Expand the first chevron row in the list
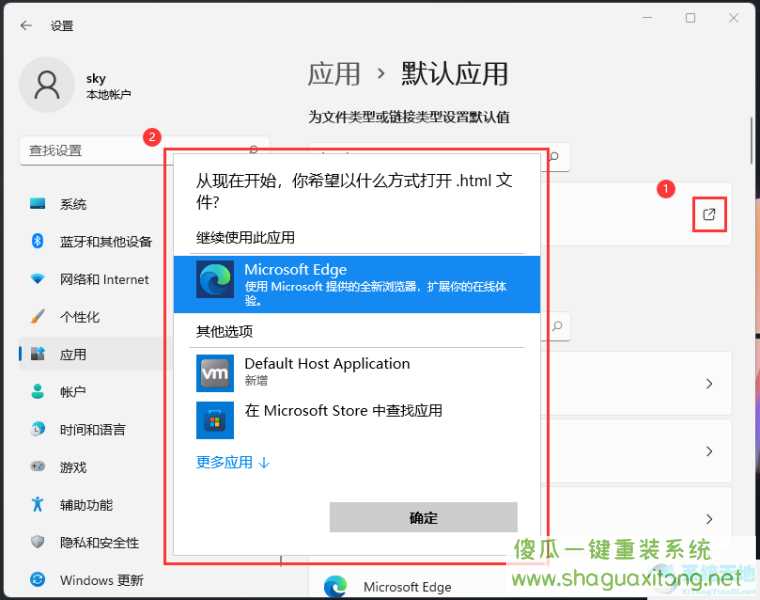This screenshot has height=600, width=760. coord(709,384)
